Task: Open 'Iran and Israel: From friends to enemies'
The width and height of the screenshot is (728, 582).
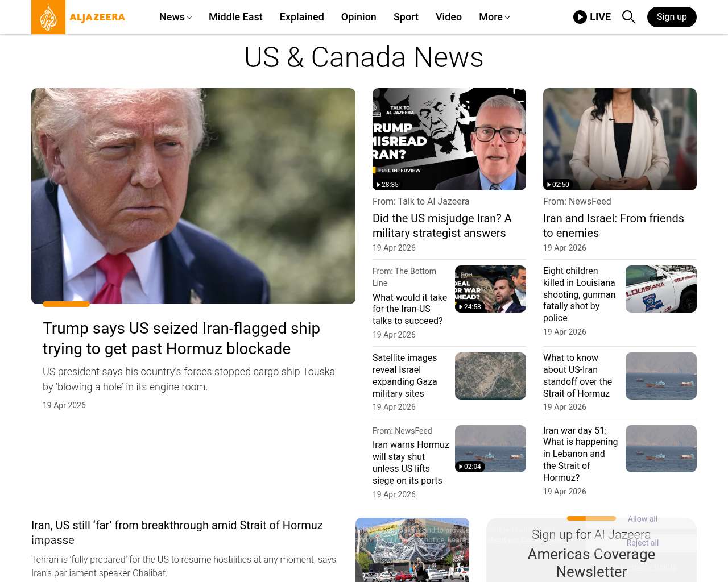Action: click(614, 226)
